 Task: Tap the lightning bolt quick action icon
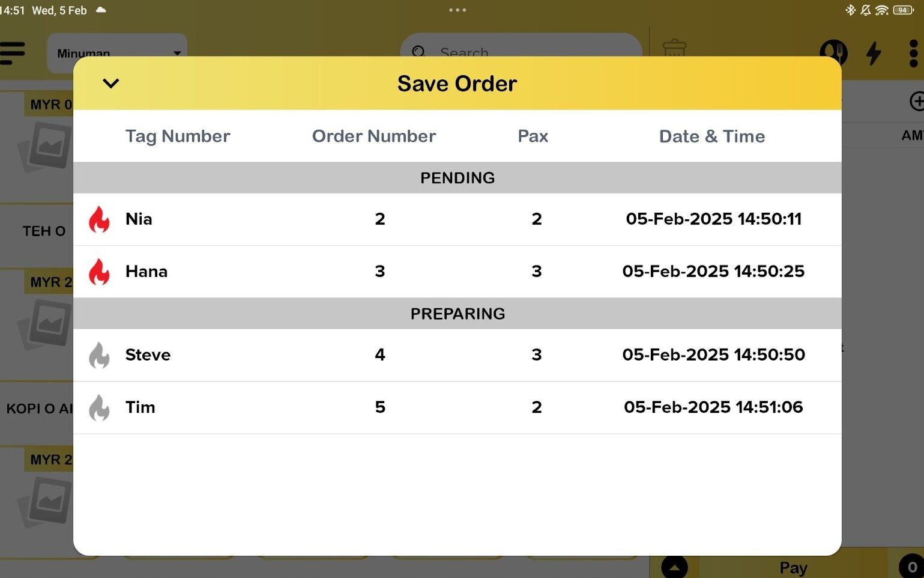[x=874, y=53]
